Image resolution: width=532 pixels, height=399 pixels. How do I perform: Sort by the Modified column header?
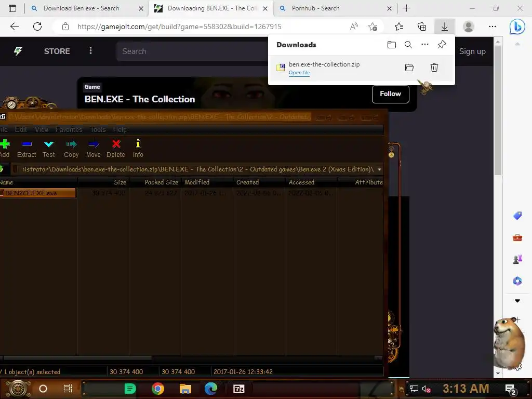(207, 182)
